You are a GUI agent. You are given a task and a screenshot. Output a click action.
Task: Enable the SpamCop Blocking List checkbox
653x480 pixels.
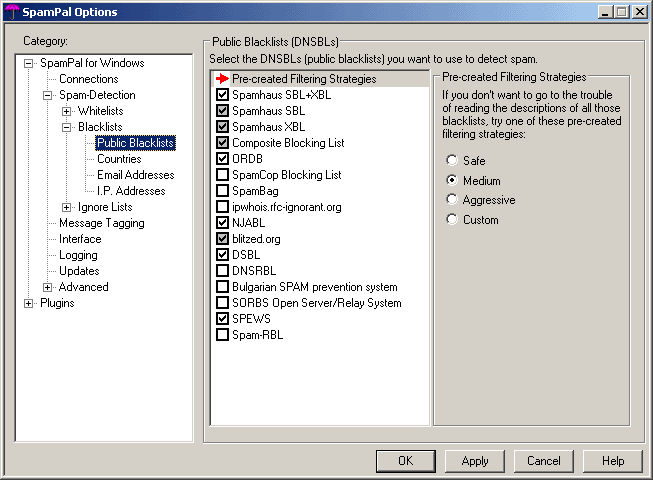pos(223,175)
